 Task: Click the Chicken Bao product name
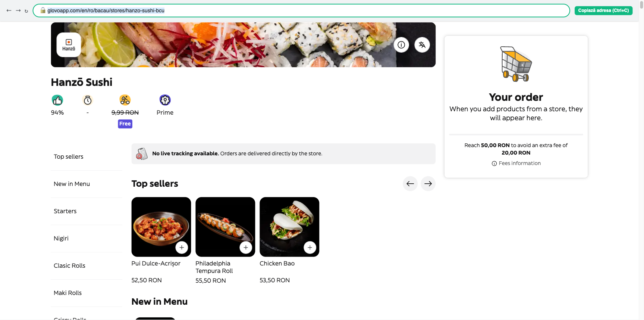click(x=277, y=264)
